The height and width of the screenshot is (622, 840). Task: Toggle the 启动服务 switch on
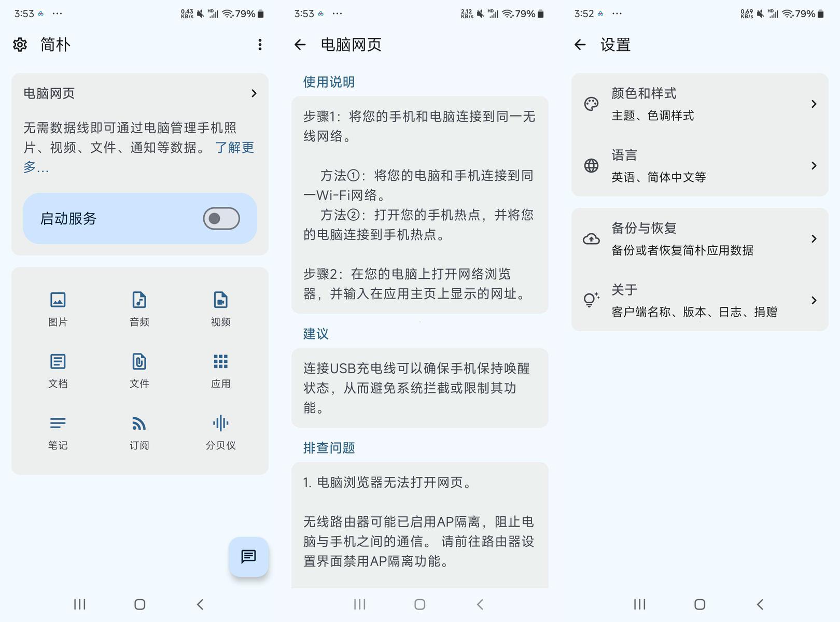click(x=221, y=218)
